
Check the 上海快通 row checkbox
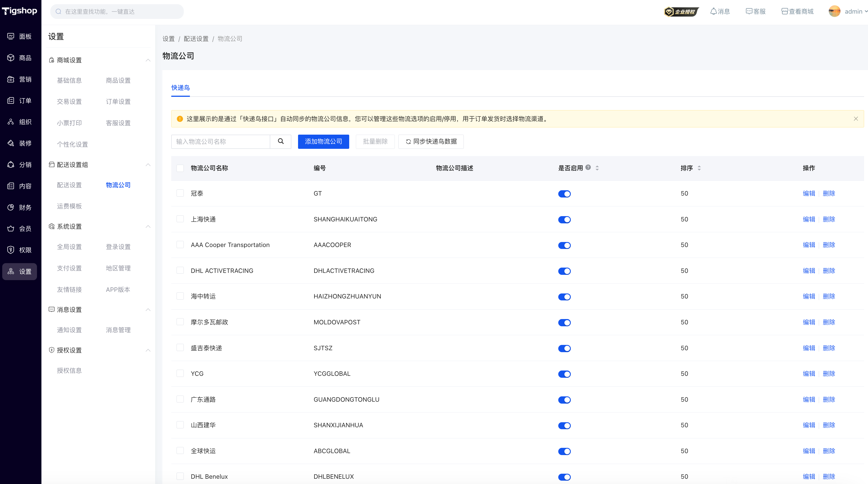(x=180, y=219)
